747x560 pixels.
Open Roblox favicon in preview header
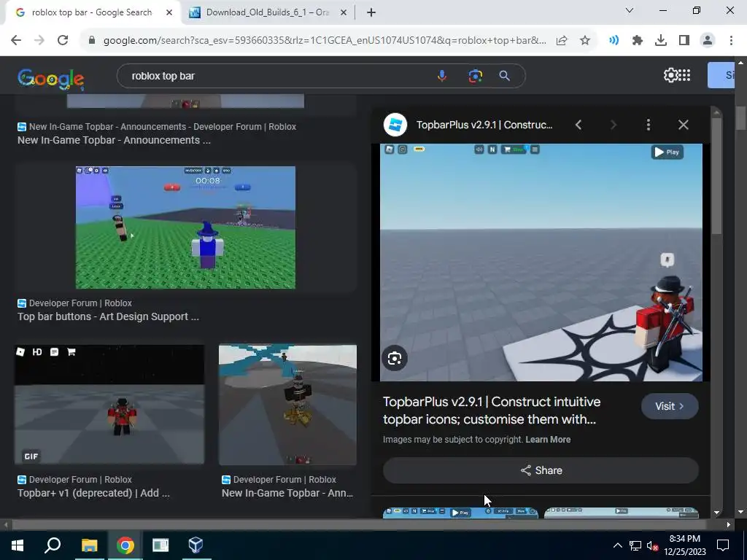[x=395, y=125]
